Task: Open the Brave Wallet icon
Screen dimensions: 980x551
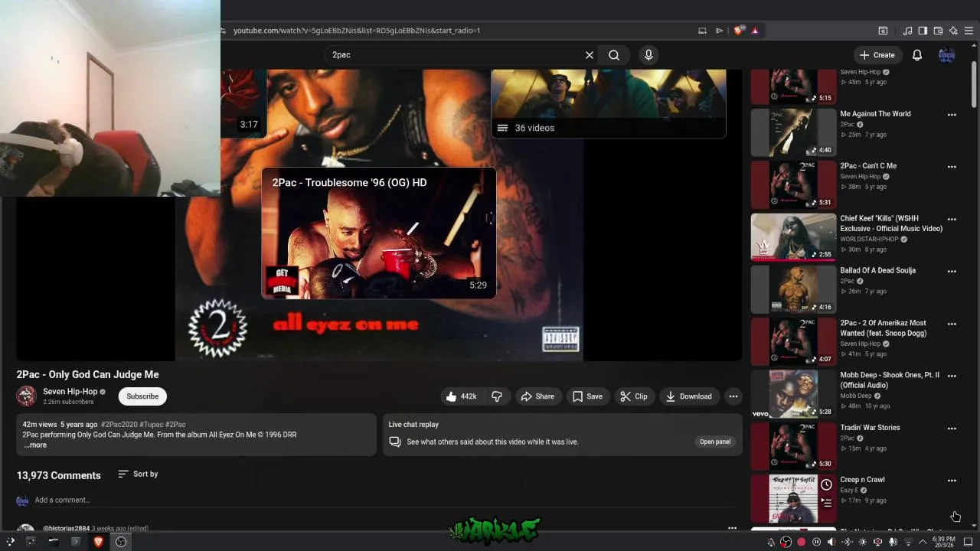Action: coord(938,31)
